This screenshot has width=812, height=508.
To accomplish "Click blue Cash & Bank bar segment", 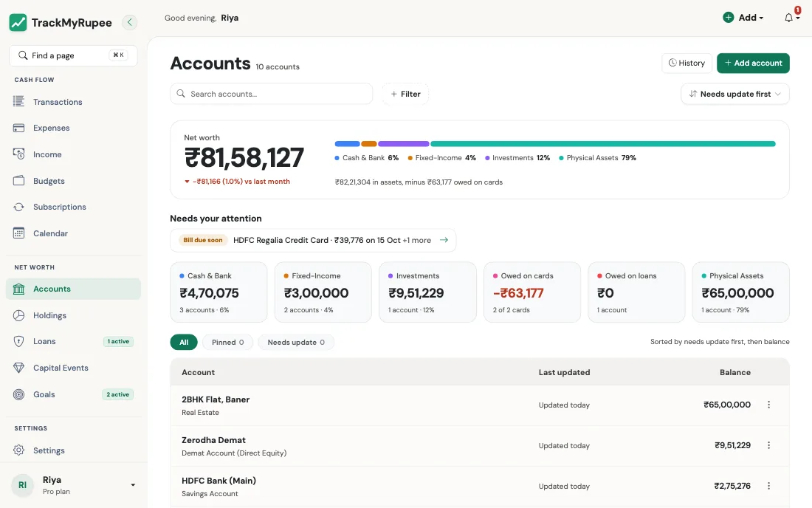I will [348, 143].
